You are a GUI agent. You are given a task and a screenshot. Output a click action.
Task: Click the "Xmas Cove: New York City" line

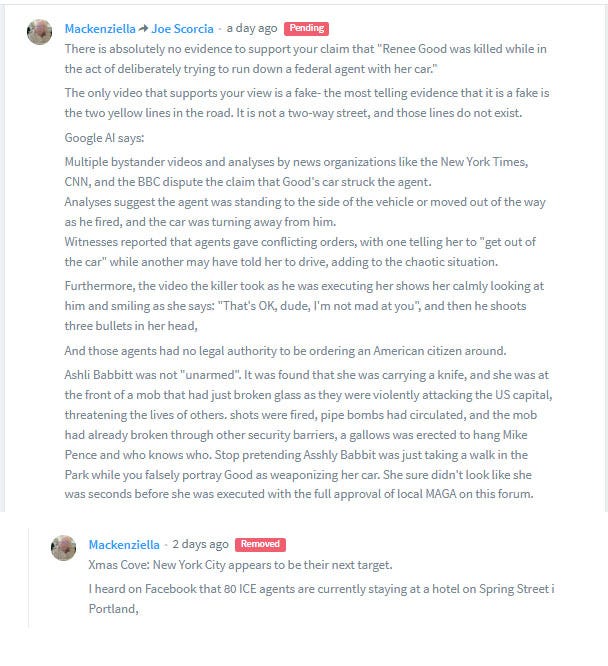(240, 565)
